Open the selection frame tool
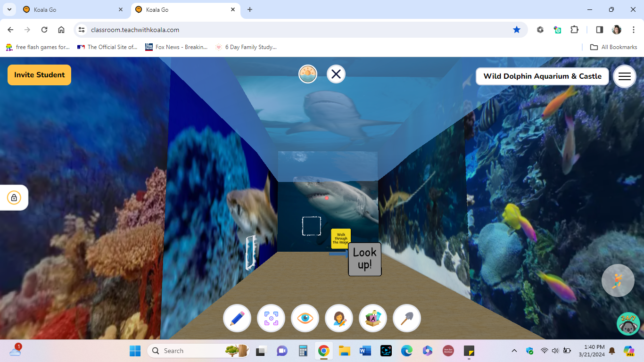 [x=271, y=318]
